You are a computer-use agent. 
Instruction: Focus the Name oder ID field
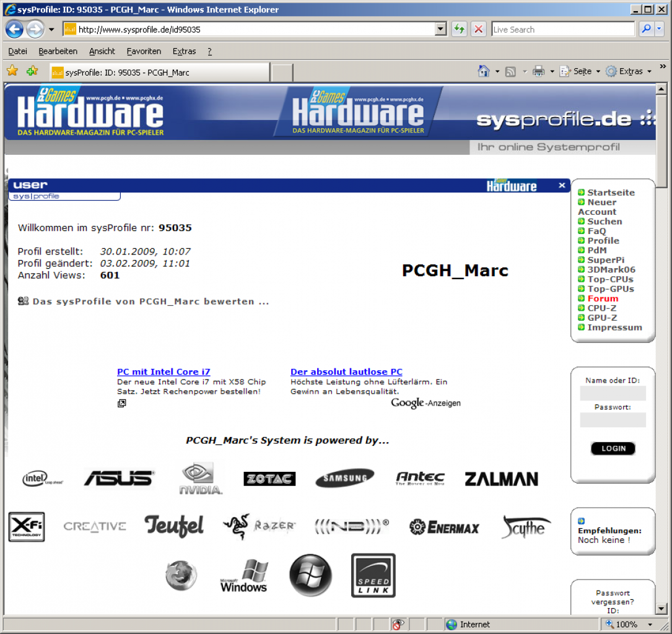click(x=613, y=393)
